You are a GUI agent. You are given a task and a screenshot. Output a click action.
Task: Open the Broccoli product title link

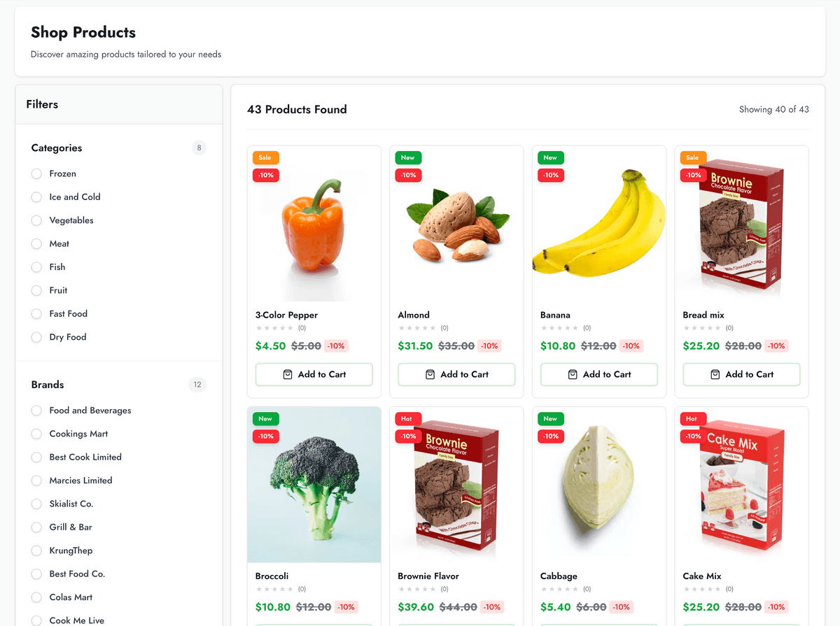tap(272, 576)
